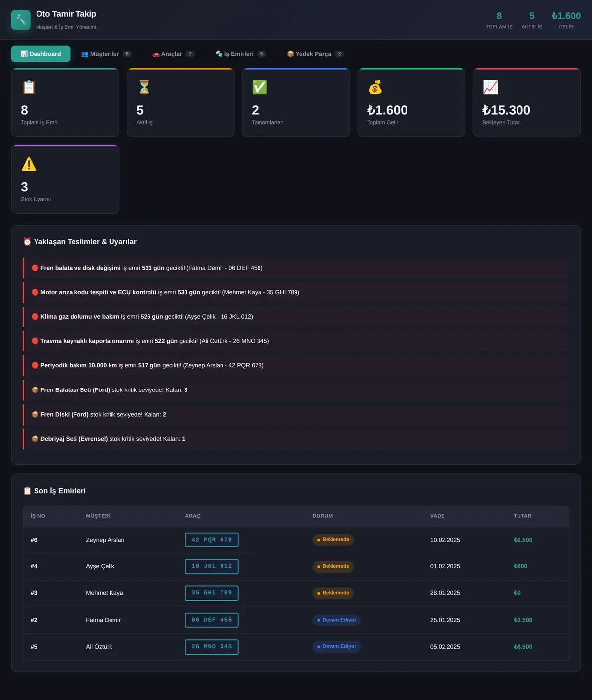Click the TUTAR column header

[522, 516]
